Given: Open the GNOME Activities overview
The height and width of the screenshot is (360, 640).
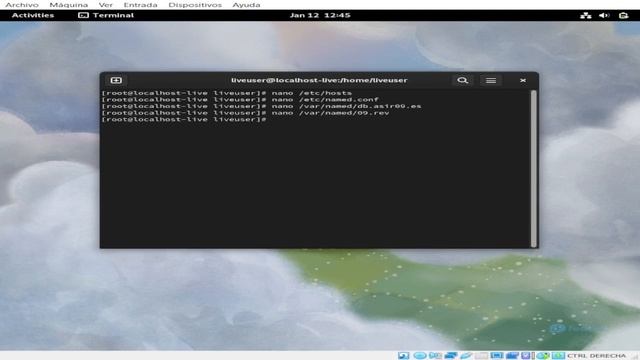Looking at the screenshot, I should (33, 16).
